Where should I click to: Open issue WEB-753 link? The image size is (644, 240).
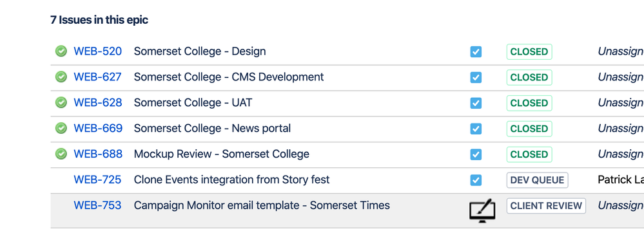click(x=97, y=205)
